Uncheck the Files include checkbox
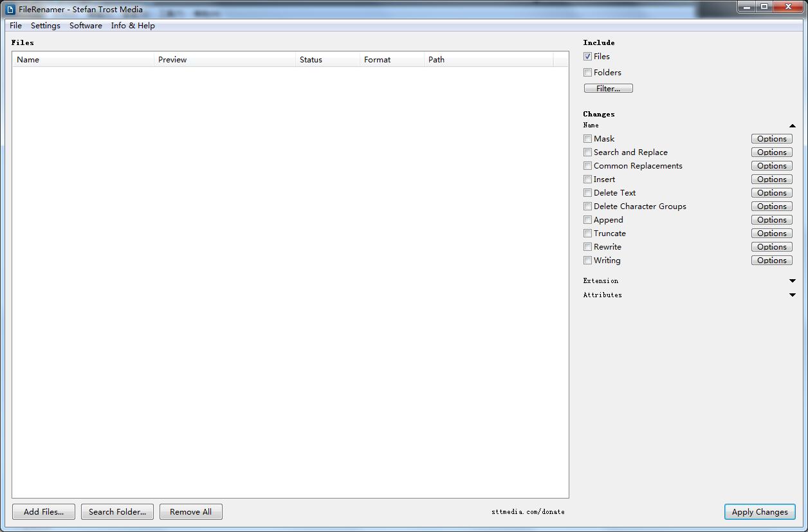Screen dimensions: 808x532 (x=587, y=57)
